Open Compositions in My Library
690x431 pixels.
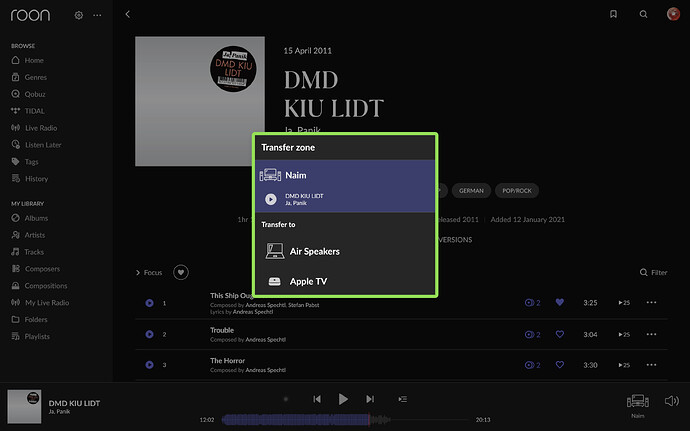click(x=40, y=286)
